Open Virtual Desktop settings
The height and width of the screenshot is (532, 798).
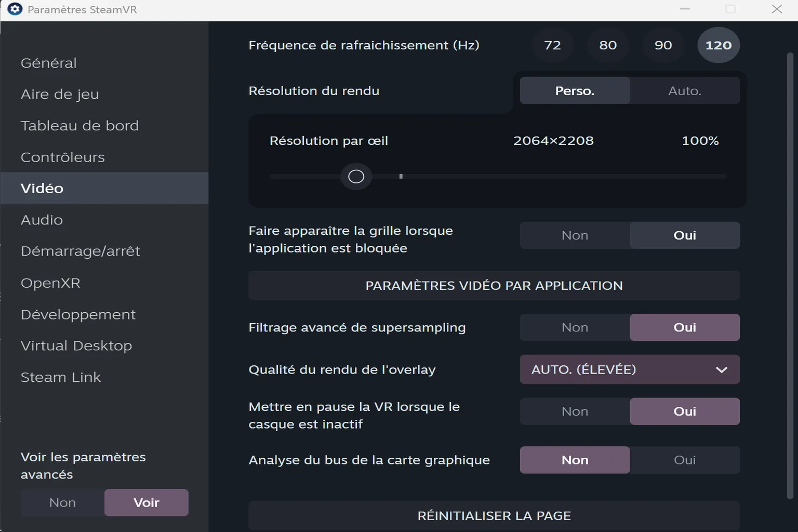click(104, 345)
